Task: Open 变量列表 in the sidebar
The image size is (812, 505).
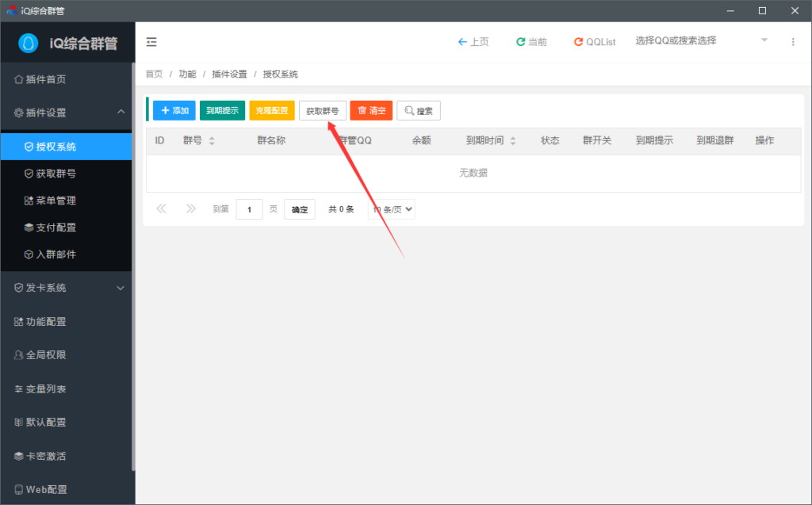Action: (67, 389)
